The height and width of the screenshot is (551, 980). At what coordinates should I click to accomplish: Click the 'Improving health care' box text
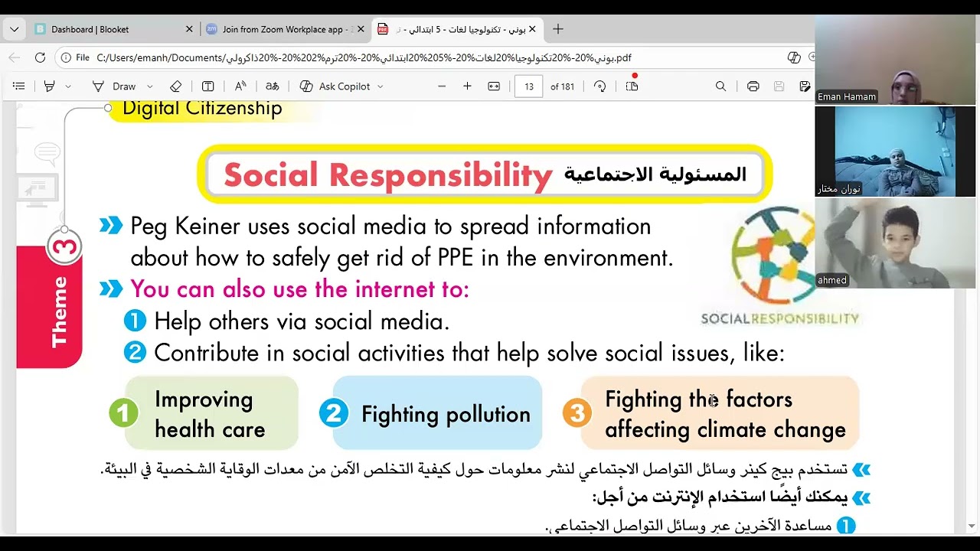point(210,414)
